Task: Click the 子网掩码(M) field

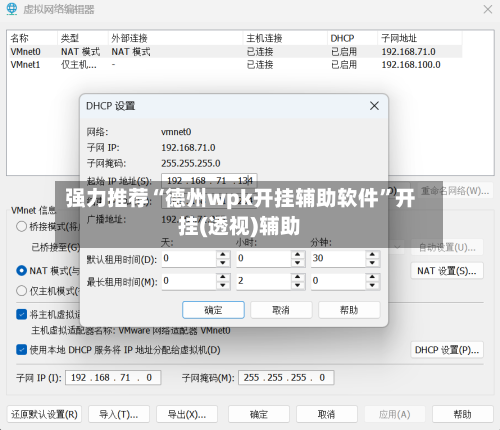Action: click(286, 378)
